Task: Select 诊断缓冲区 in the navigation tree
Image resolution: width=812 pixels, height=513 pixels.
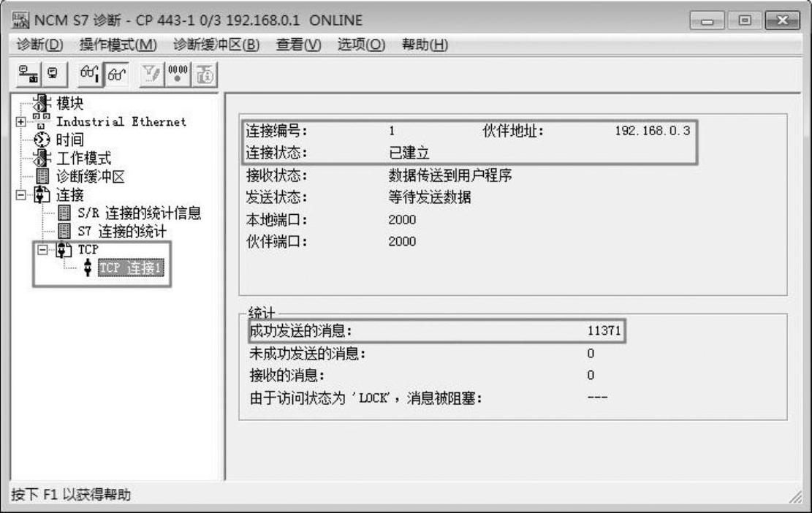Action: click(91, 177)
